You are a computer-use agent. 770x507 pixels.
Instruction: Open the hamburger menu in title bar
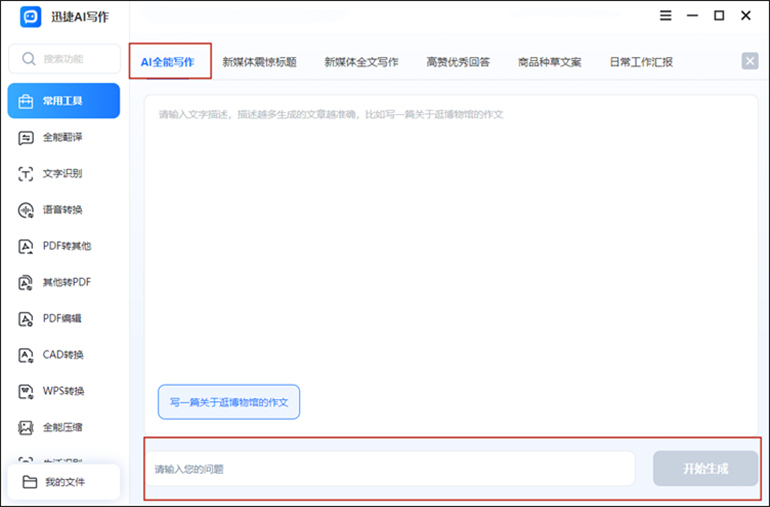point(665,16)
